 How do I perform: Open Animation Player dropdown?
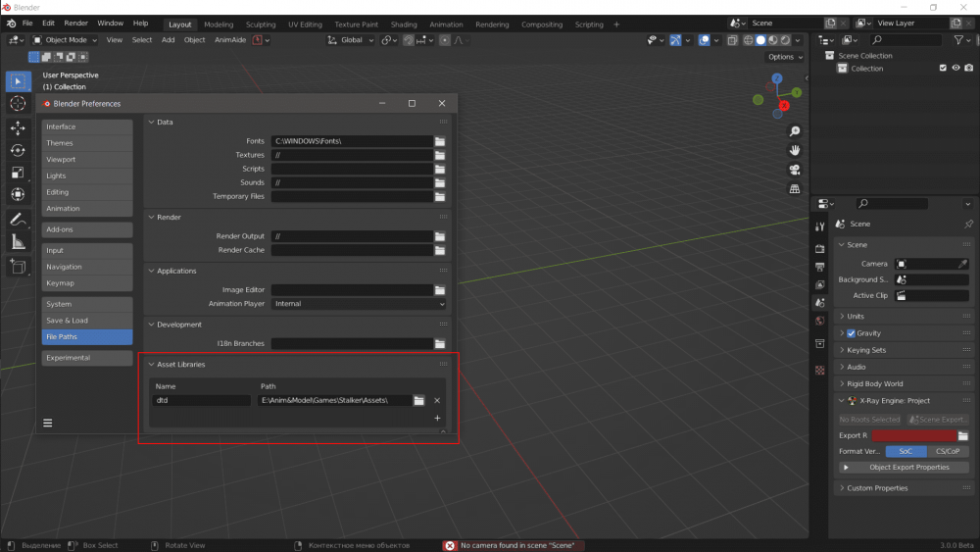(x=359, y=304)
